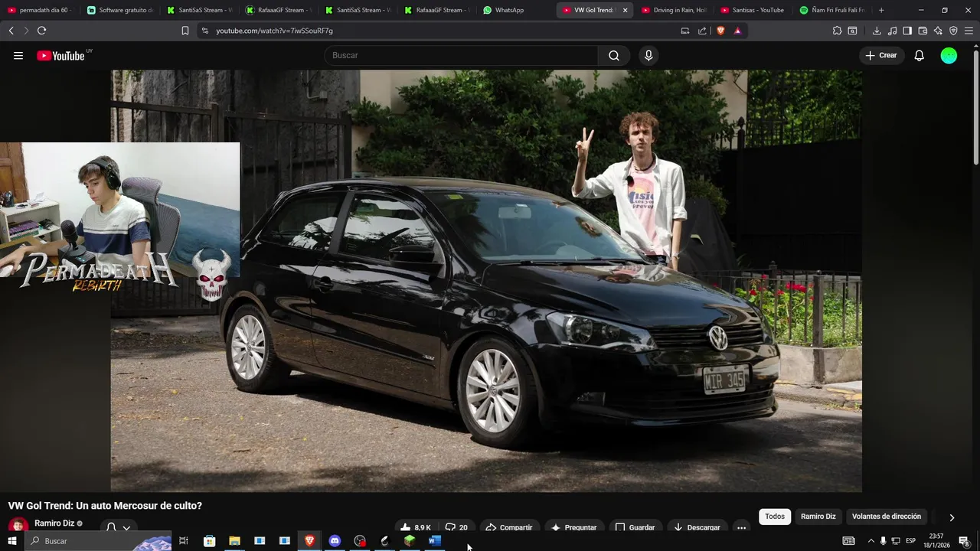This screenshot has width=980, height=551.
Task: Dislike the video showing 20
Action: (x=456, y=527)
